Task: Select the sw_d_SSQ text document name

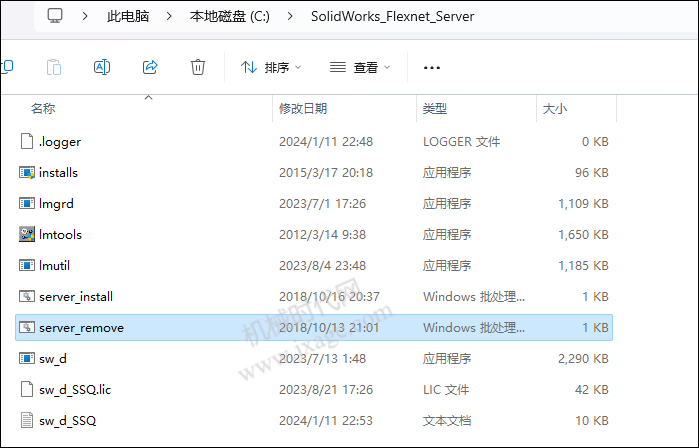Action: coord(67,421)
